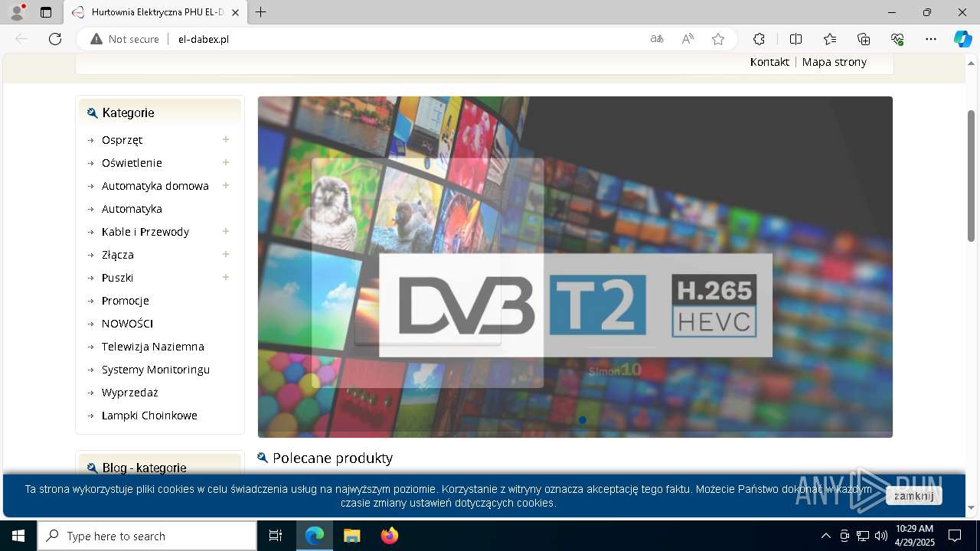
Task: Open the tab actions menu icon
Action: (46, 12)
